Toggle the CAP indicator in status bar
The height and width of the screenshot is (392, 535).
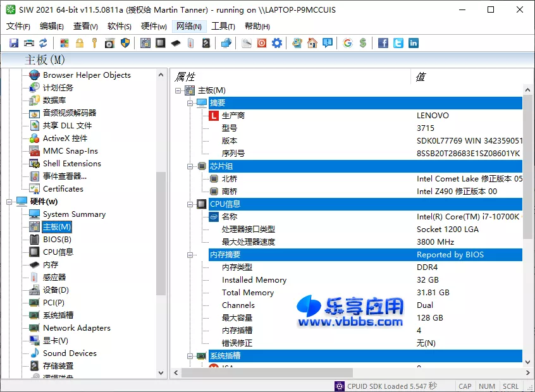point(465,386)
